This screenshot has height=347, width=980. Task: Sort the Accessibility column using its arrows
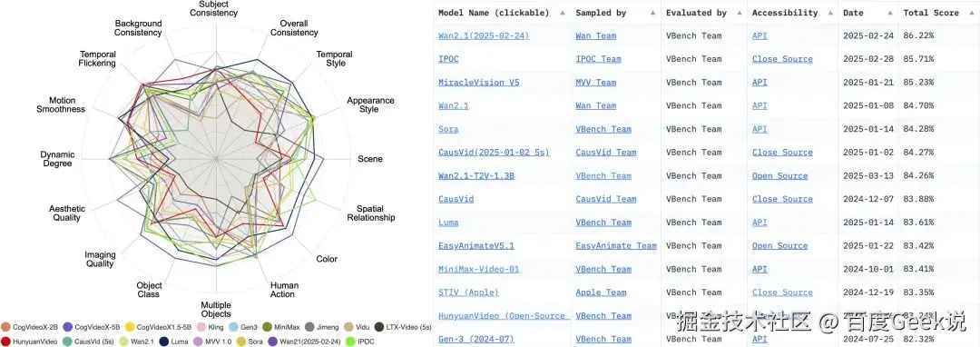[828, 13]
